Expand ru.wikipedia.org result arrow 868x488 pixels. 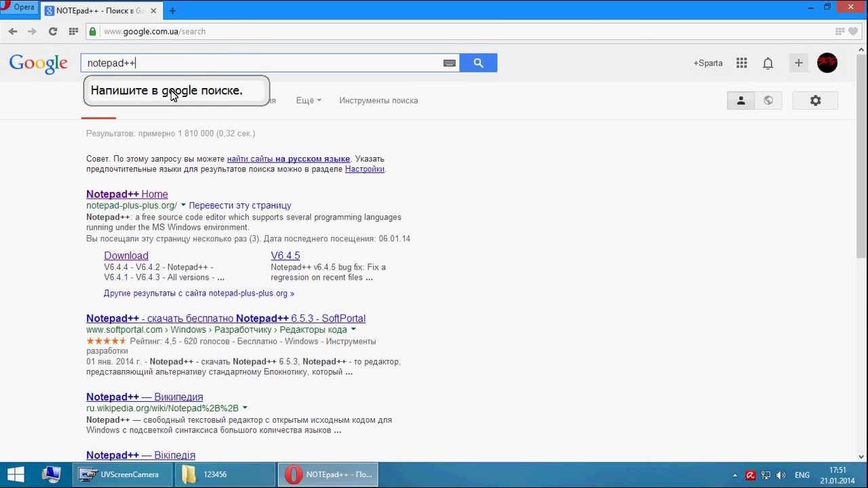pos(245,409)
